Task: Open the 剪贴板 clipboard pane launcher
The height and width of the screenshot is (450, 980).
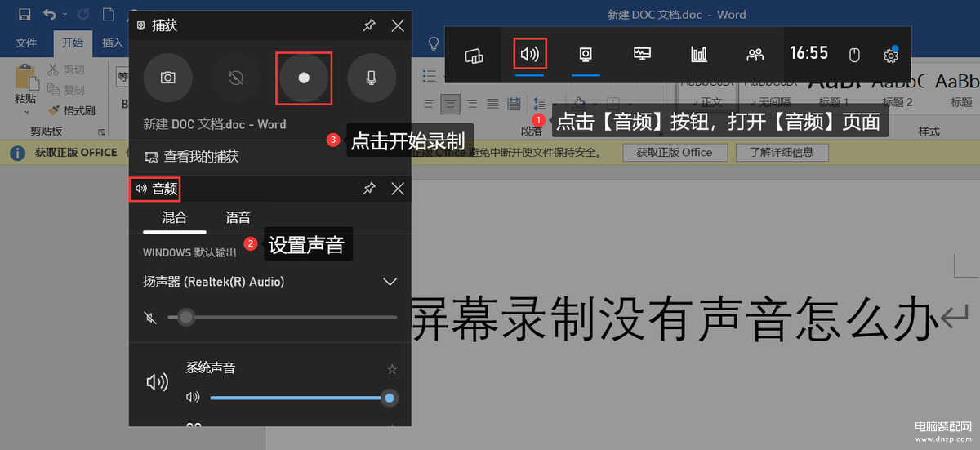Action: coord(102,131)
